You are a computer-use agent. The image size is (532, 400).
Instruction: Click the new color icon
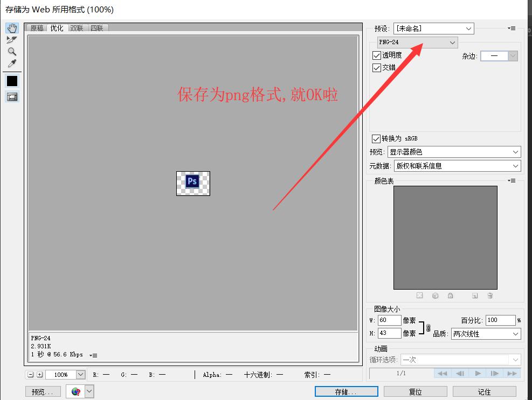pos(475,296)
